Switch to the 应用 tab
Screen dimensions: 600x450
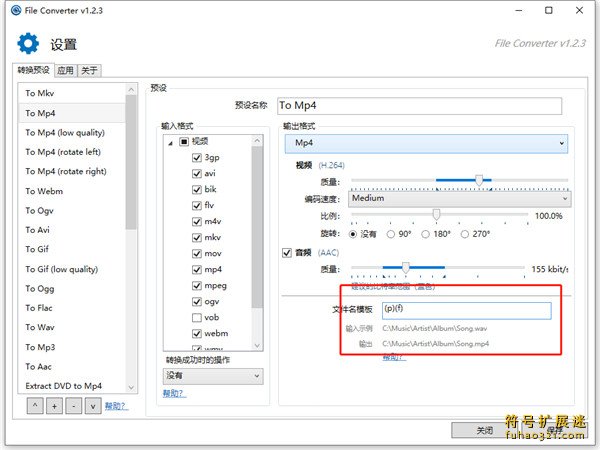(65, 71)
